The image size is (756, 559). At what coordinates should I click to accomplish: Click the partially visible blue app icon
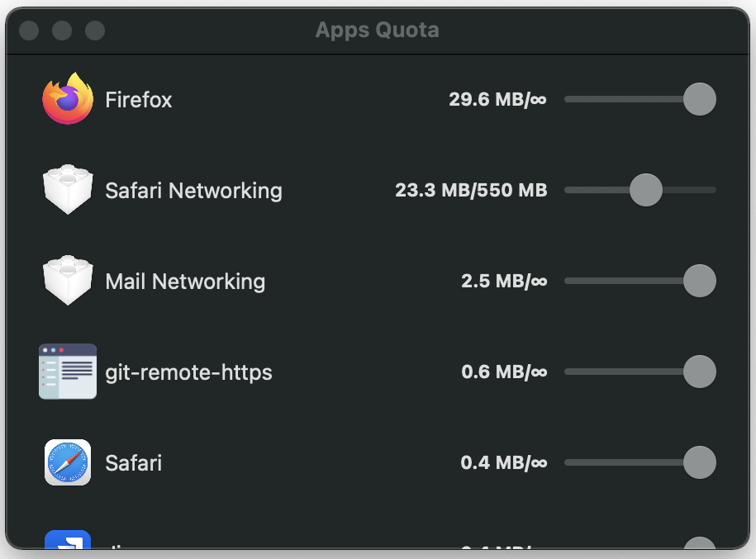[68, 539]
